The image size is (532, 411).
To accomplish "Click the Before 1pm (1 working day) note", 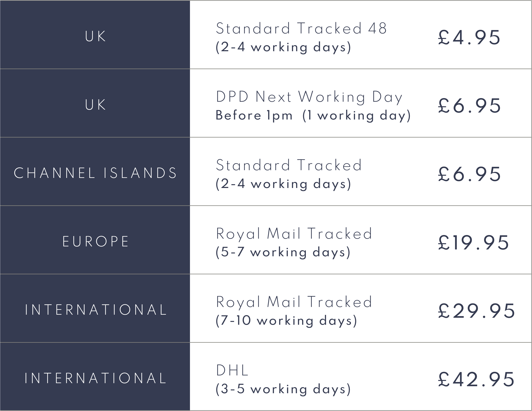I will click(x=313, y=115).
